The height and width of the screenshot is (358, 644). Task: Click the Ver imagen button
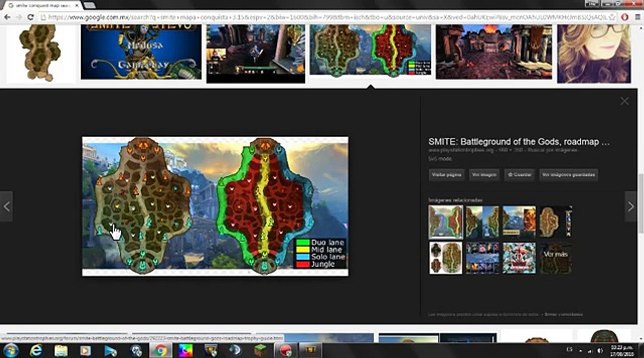(x=485, y=175)
